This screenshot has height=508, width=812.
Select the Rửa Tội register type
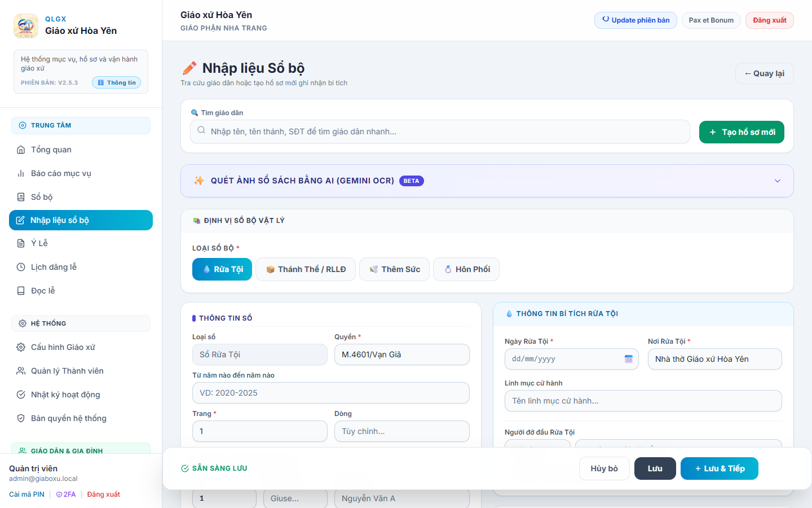tap(222, 269)
